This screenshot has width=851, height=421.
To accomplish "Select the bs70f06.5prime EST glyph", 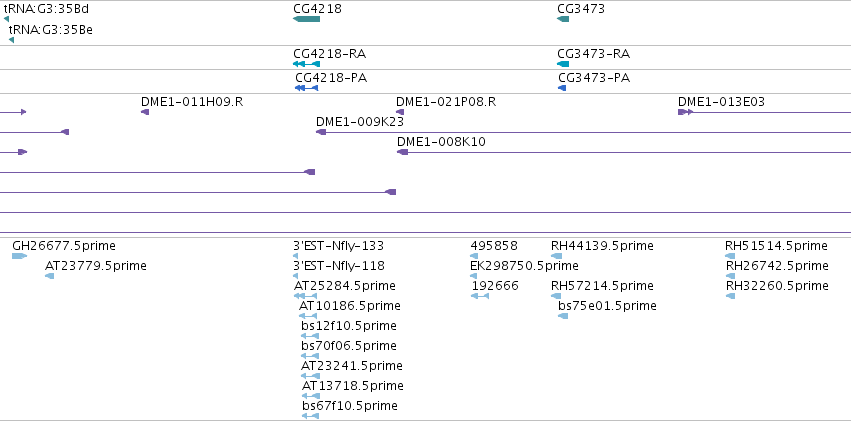I will click(x=310, y=356).
